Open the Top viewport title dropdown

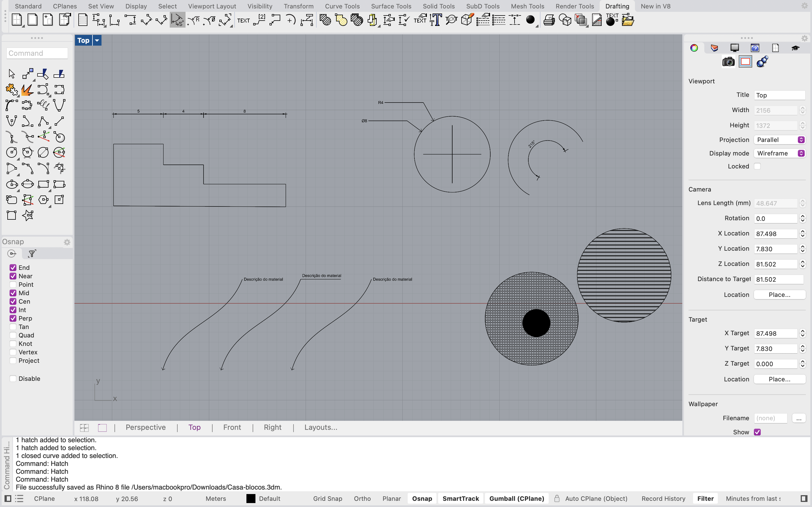coord(97,40)
